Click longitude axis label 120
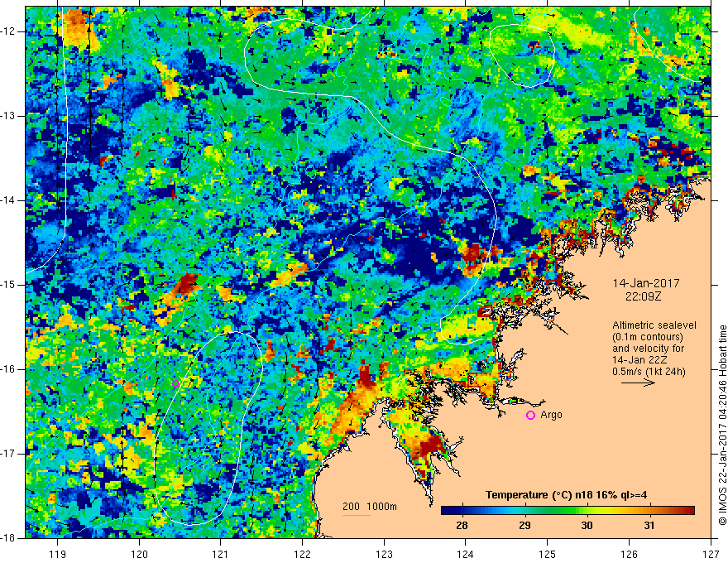Viewport: 728px width, 563px height. tap(139, 554)
